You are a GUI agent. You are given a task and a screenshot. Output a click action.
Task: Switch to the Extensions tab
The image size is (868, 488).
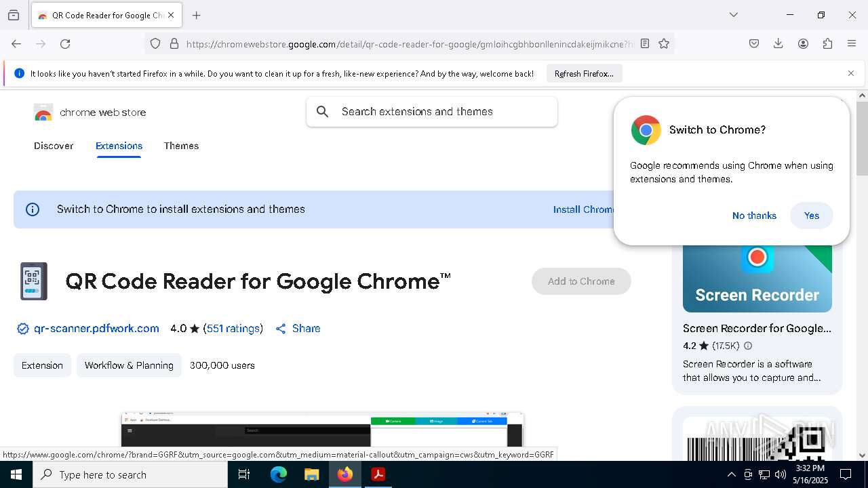[119, 146]
